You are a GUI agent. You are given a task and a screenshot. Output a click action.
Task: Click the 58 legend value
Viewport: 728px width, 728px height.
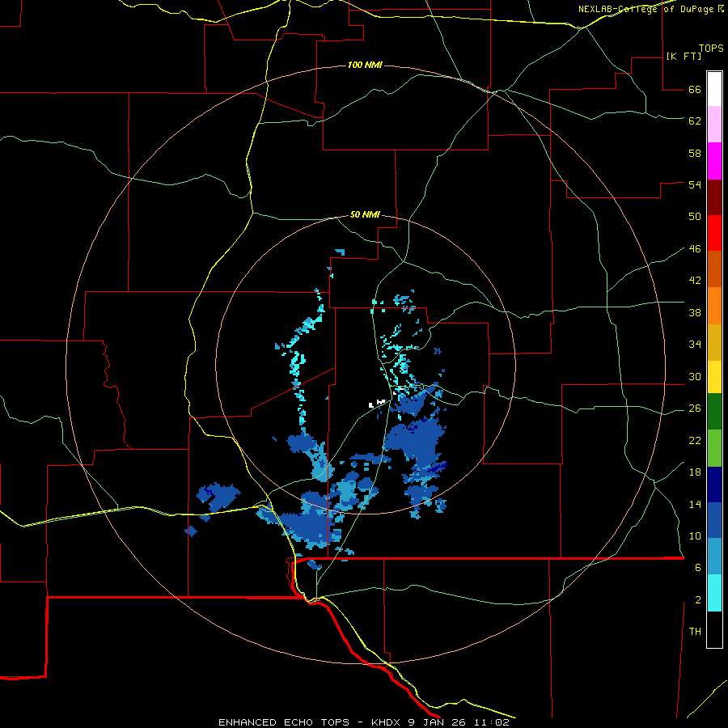(695, 153)
